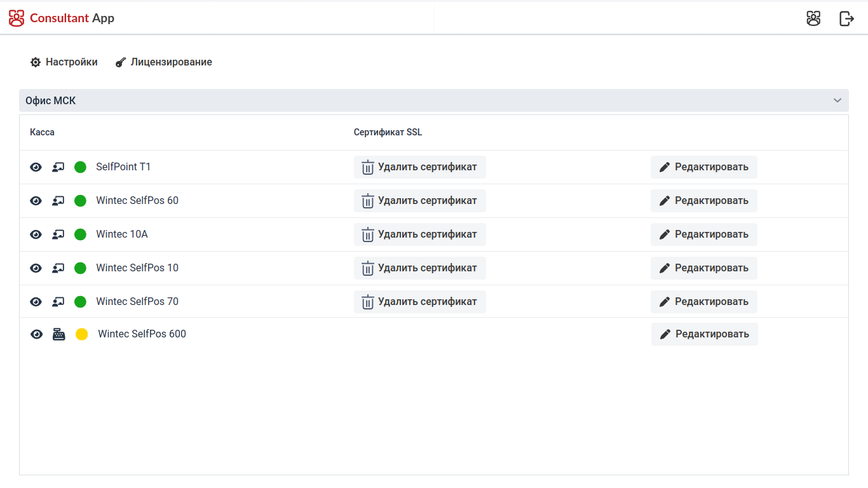
Task: Click Редактировать for Wintec 10A
Action: (x=703, y=234)
